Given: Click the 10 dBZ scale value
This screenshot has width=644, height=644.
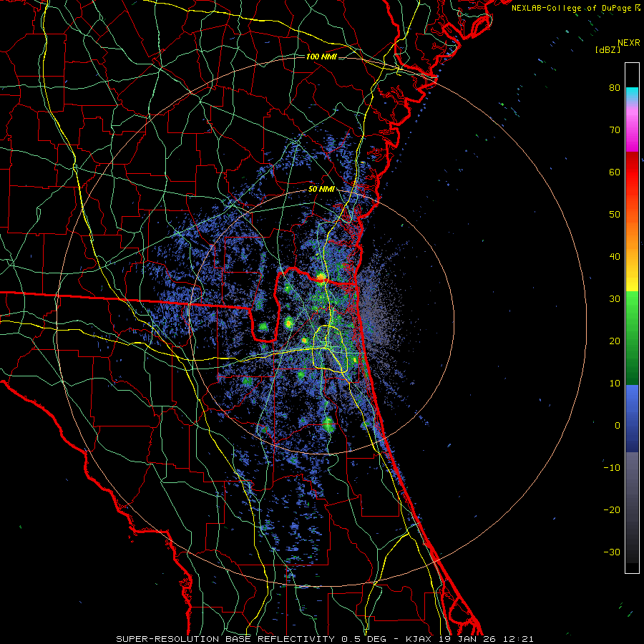Looking at the screenshot, I should click(615, 384).
